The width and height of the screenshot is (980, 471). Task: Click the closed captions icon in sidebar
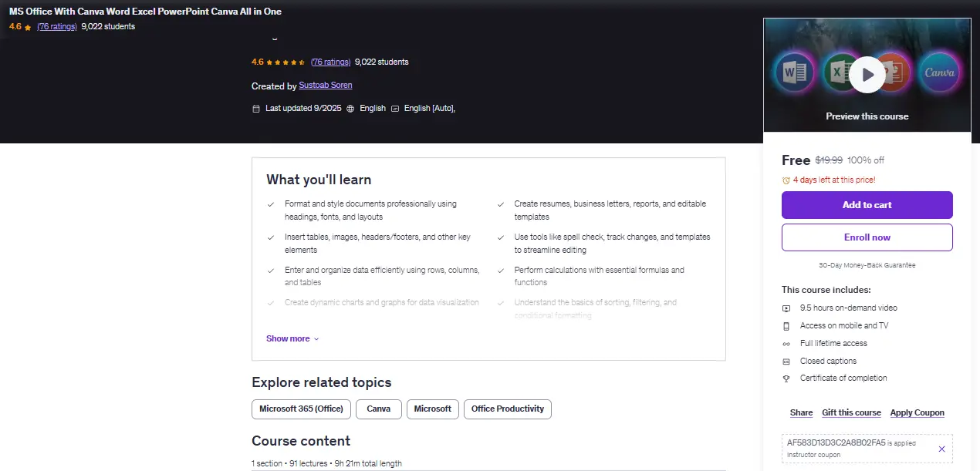(786, 362)
